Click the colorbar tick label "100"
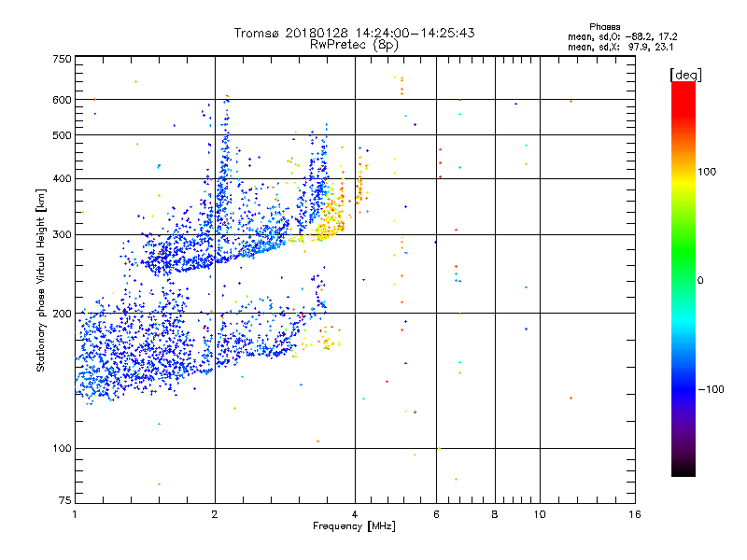747x560 pixels. click(707, 172)
